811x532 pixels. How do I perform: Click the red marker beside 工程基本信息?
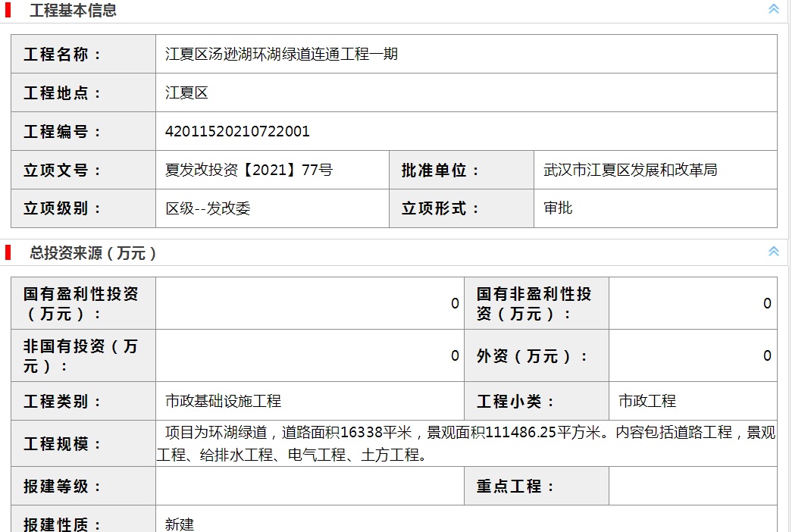click(8, 10)
